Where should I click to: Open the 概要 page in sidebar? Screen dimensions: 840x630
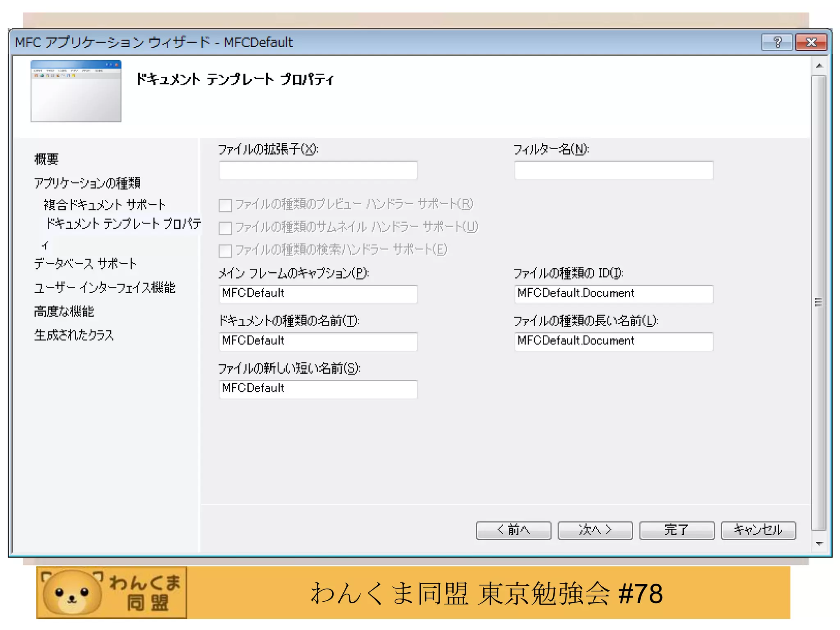46,159
